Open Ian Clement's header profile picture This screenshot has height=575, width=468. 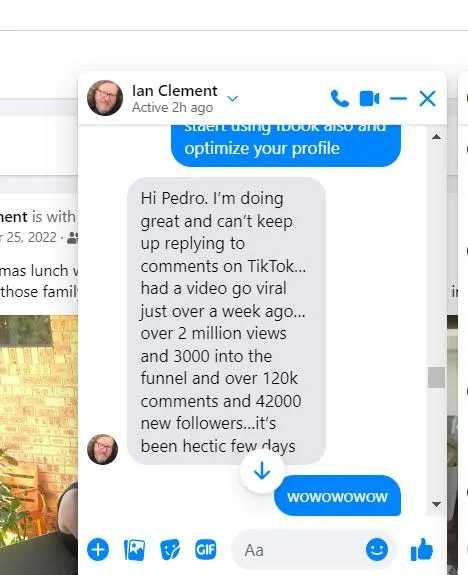pyautogui.click(x=105, y=98)
